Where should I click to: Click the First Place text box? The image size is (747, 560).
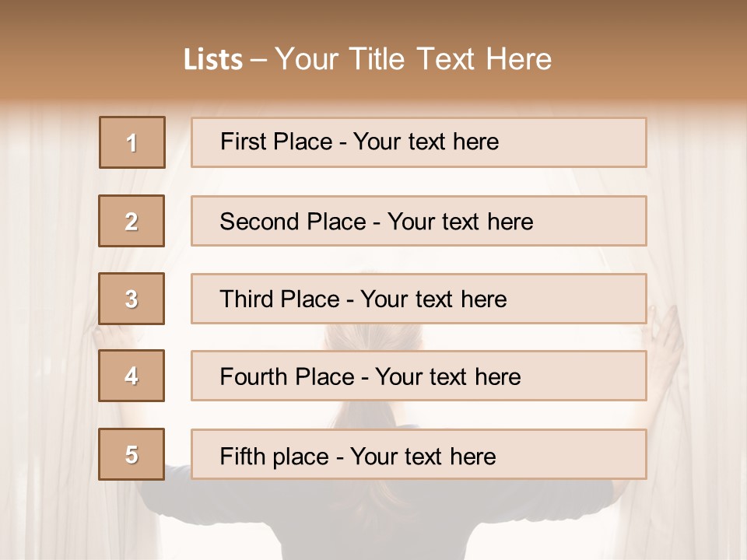[419, 142]
